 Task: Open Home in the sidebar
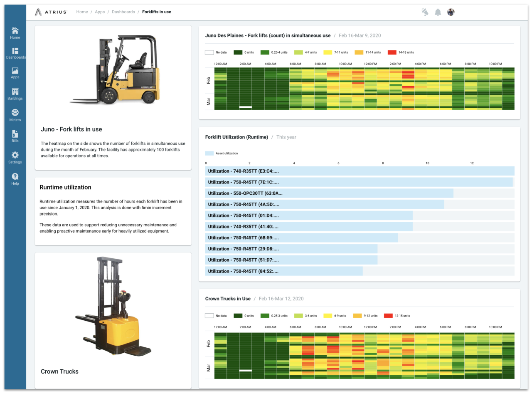pyautogui.click(x=15, y=33)
